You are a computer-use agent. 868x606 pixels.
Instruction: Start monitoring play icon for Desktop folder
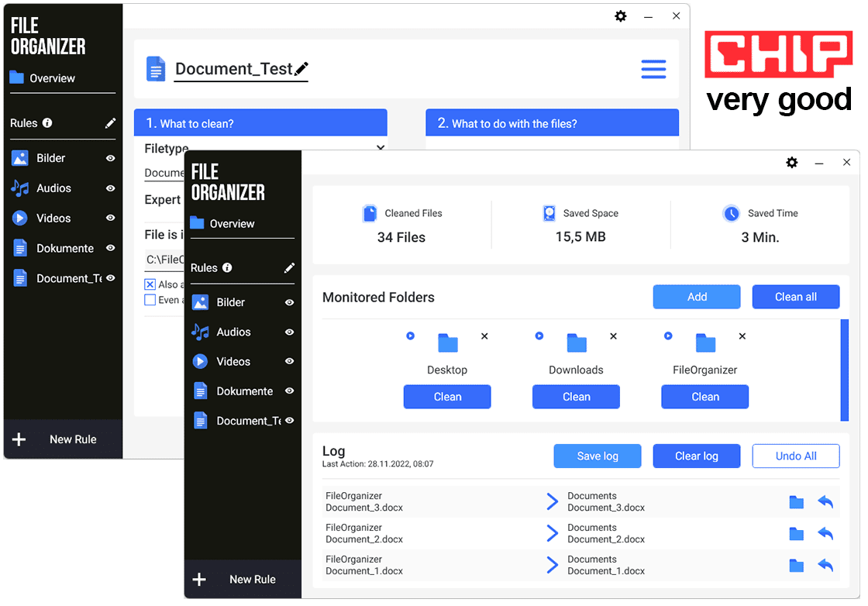(x=410, y=336)
